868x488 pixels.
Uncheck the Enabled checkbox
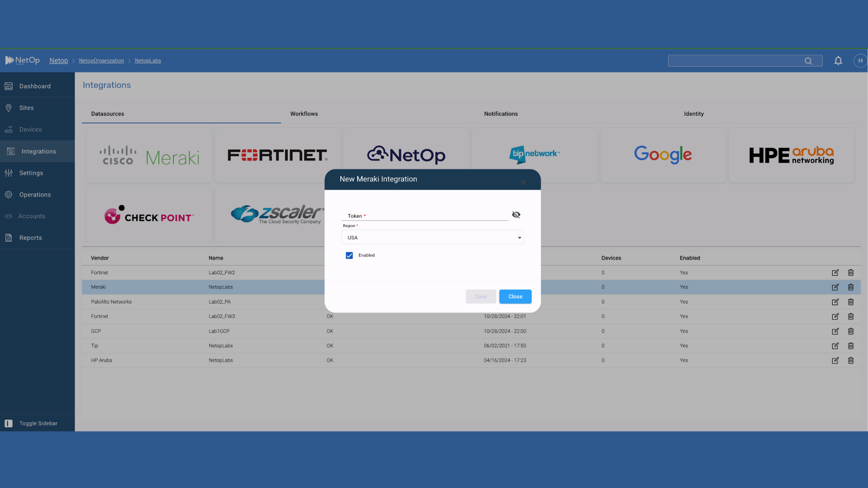click(x=349, y=255)
